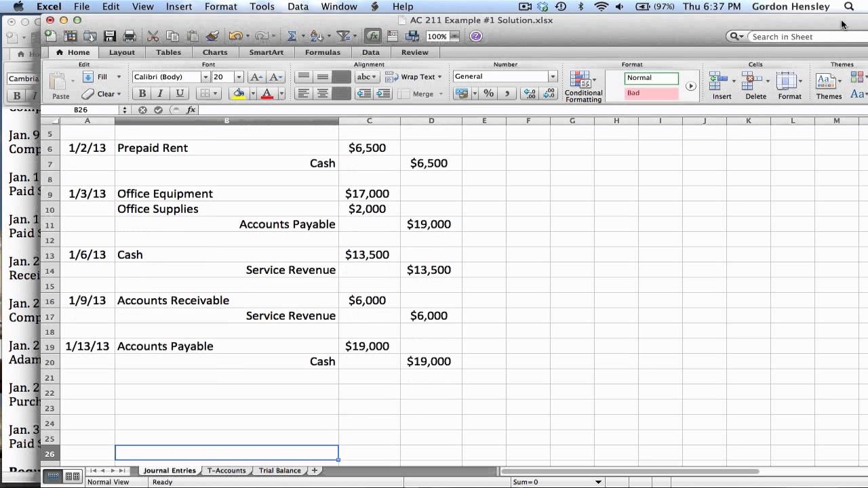Decrease indent in Alignment group
Viewport: 868px width, 488px height.
(x=365, y=94)
